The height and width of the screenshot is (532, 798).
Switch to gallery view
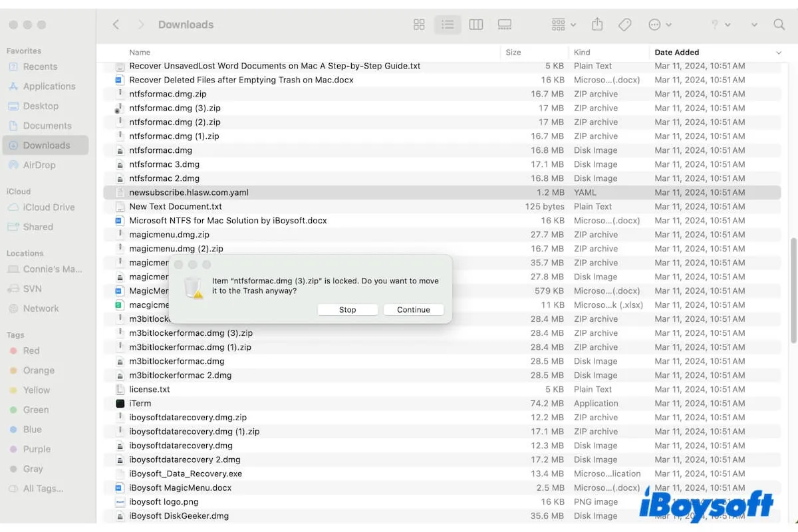pos(505,24)
